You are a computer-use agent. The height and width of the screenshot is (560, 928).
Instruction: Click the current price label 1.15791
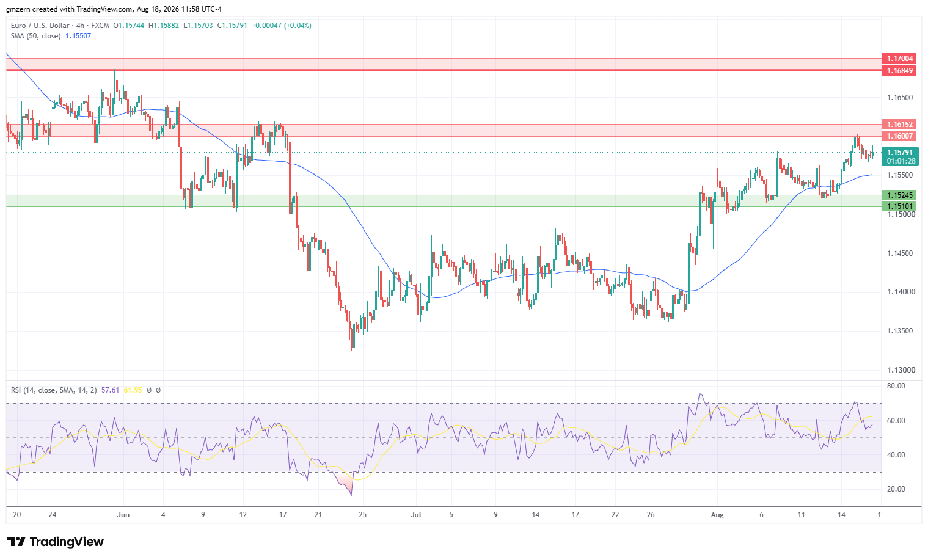click(x=900, y=153)
